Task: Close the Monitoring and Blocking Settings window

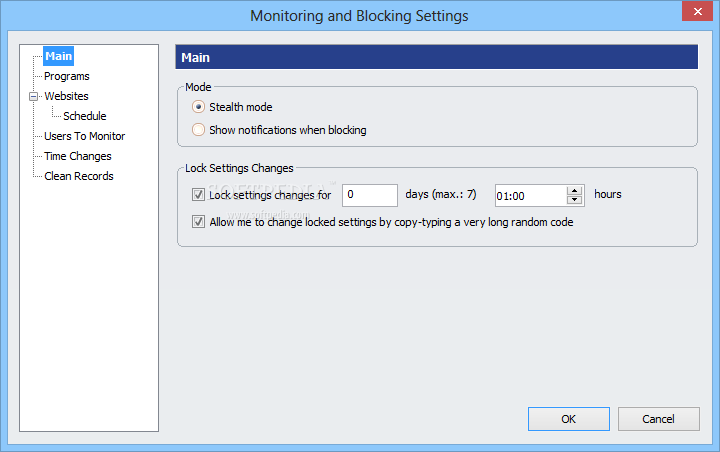Action: [697, 11]
